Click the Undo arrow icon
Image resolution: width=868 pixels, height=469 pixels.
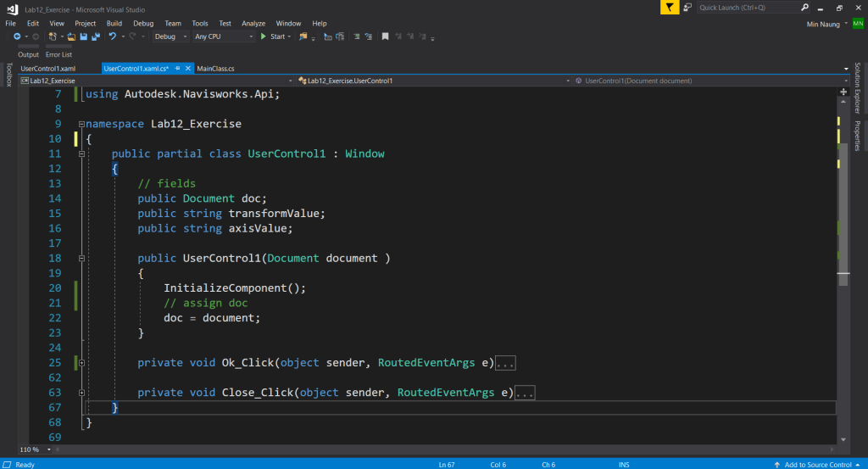(x=112, y=37)
